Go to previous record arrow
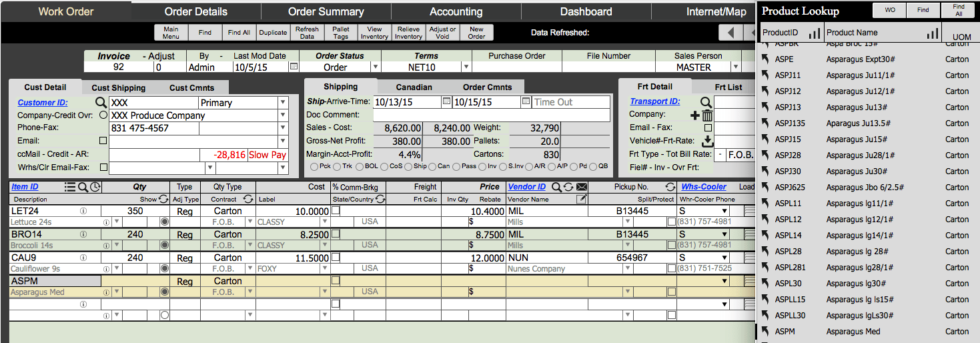Image resolution: width=980 pixels, height=343 pixels. [x=731, y=32]
